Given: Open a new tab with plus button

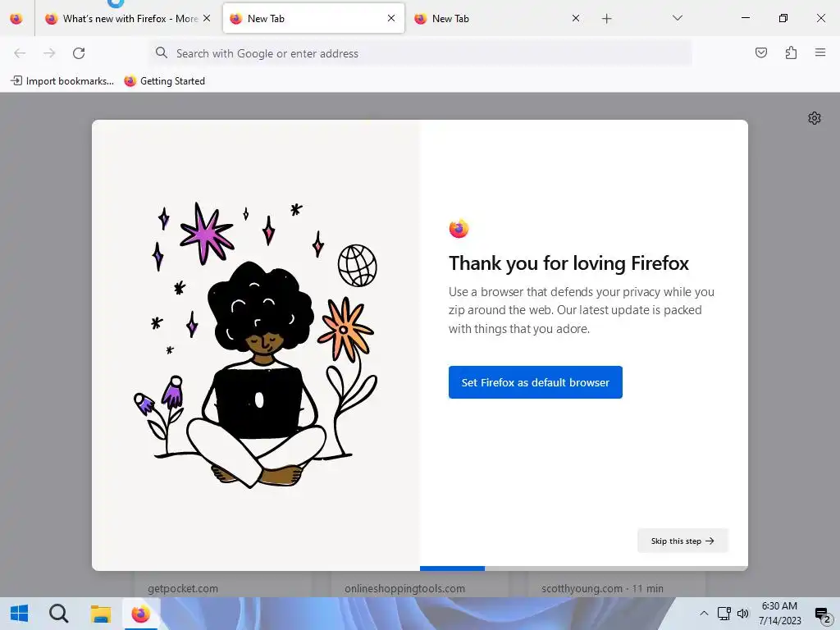Looking at the screenshot, I should click(606, 19).
